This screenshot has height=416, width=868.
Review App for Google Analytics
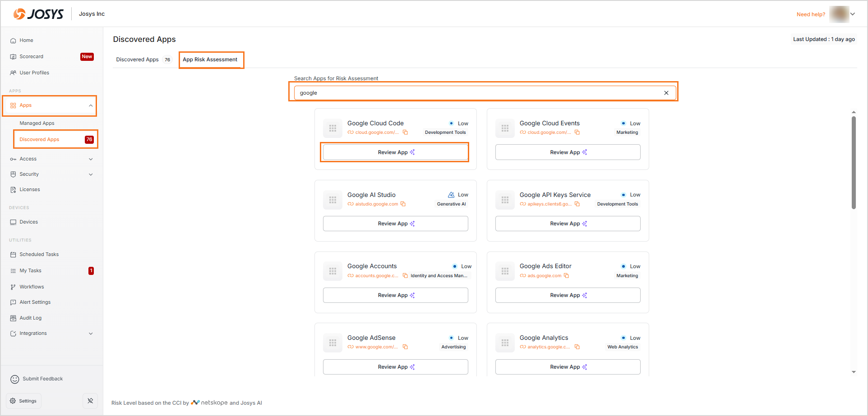[568, 367]
